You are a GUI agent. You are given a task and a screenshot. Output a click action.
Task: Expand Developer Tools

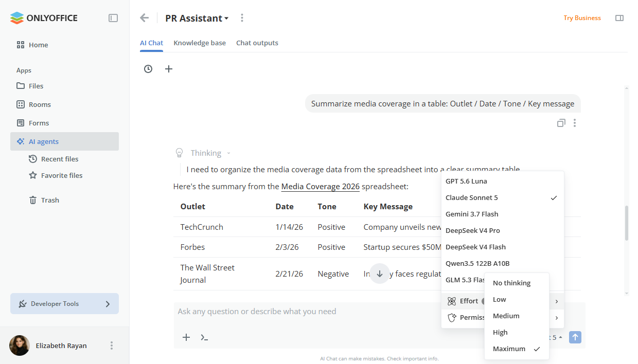[64, 304]
